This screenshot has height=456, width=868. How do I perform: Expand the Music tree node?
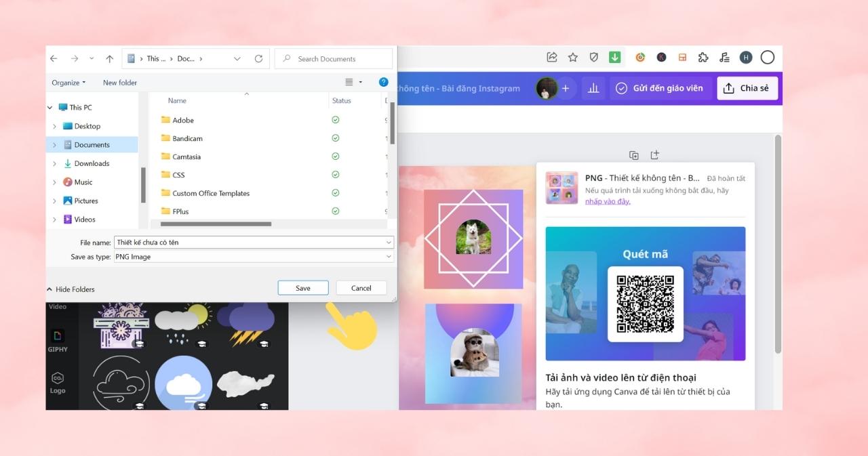55,182
